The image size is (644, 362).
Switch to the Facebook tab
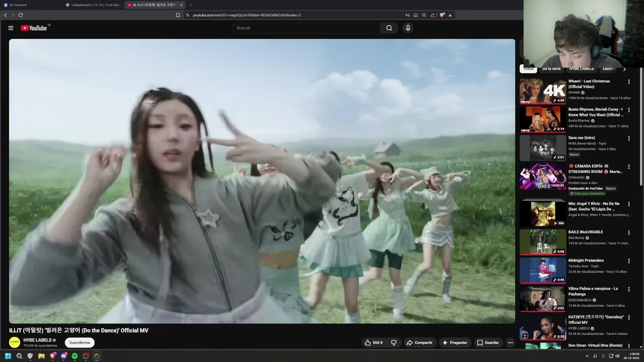pos(30,5)
